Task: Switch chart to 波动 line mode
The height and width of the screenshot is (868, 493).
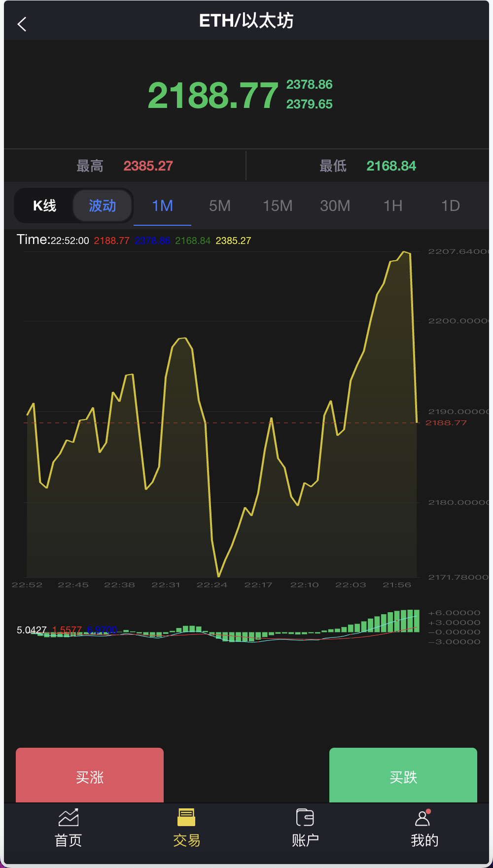Action: coord(103,206)
